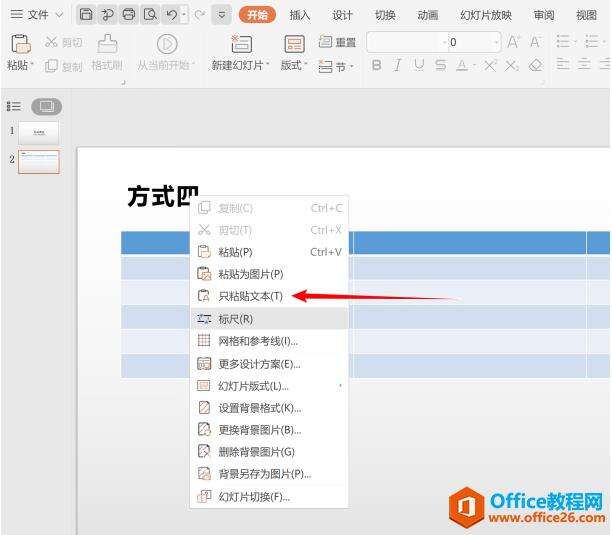
Task: Click the 从当前开始 play icon
Action: pos(167,44)
